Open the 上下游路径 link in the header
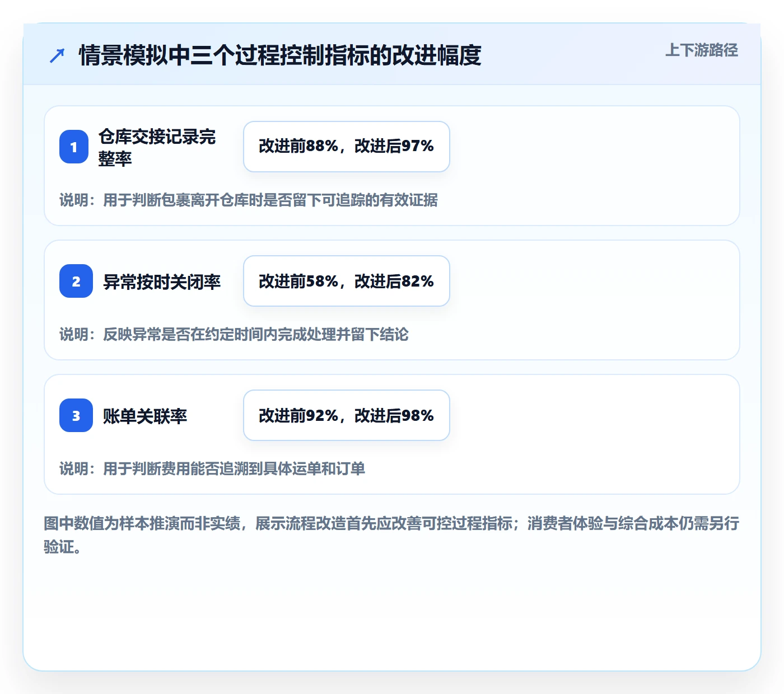The image size is (784, 694). 702,50
